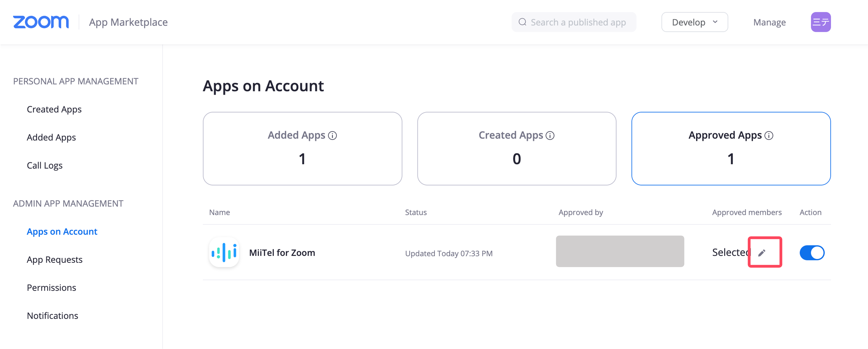The height and width of the screenshot is (349, 868).
Task: Go to Call Logs
Action: (45, 166)
